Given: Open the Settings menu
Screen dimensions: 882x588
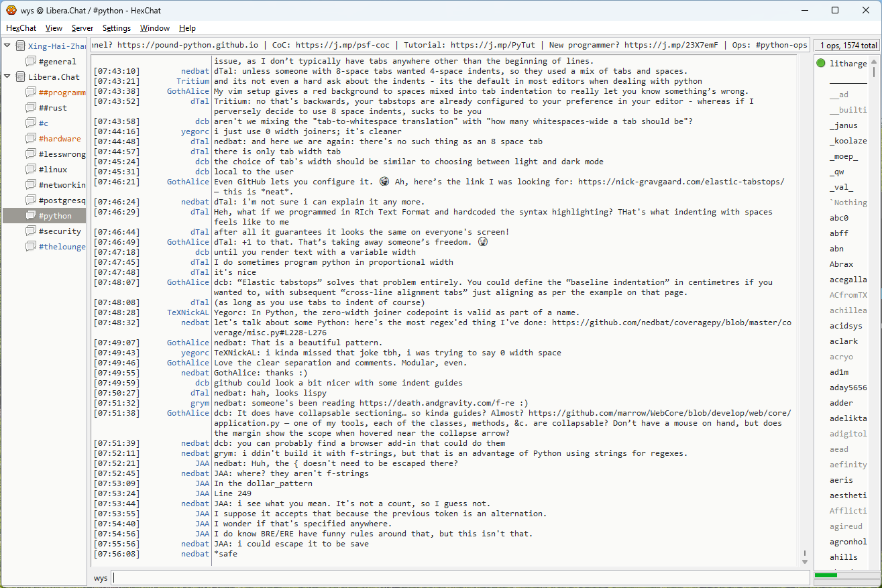Looking at the screenshot, I should pyautogui.click(x=116, y=28).
